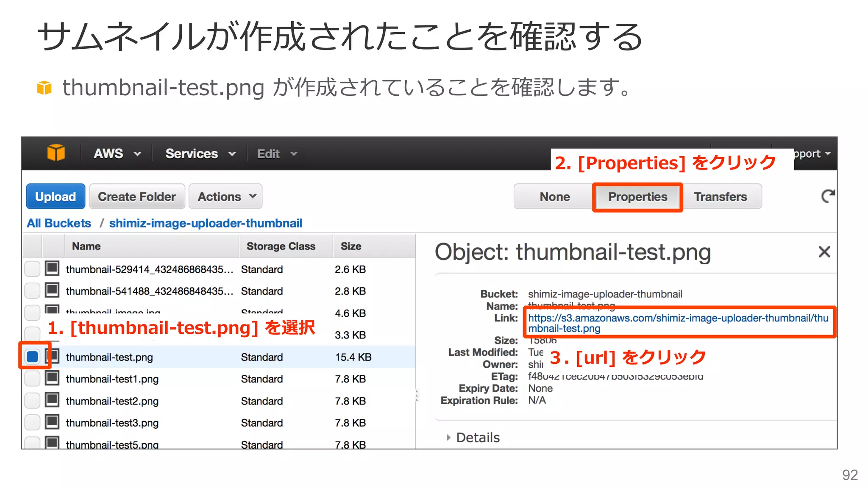
Task: Select the thumbnail-test2.png file name
Action: coord(112,401)
